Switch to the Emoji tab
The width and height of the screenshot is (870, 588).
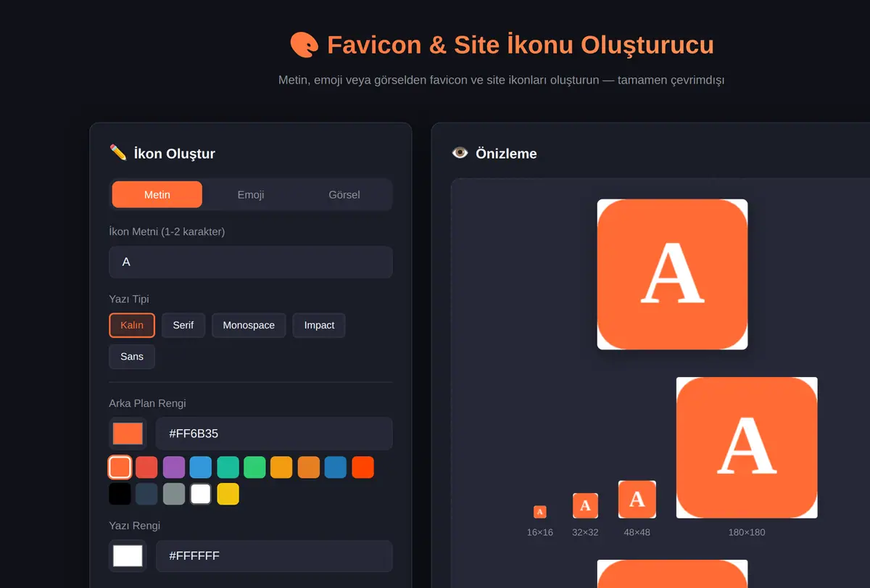pos(251,194)
